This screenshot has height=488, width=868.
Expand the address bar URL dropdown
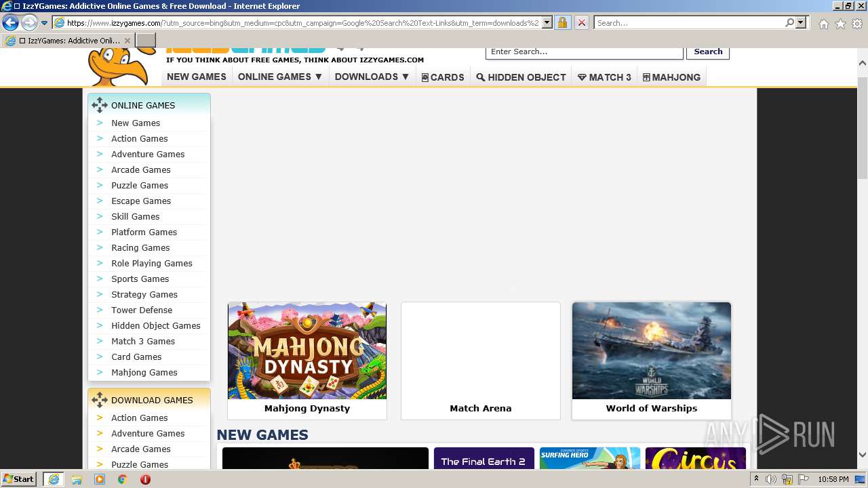pos(547,23)
